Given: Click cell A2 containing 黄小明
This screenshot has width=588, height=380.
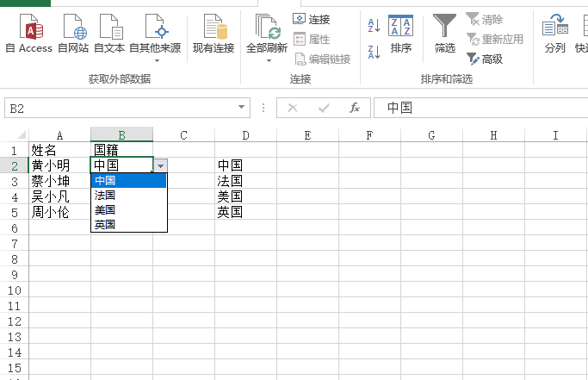Looking at the screenshot, I should click(59, 165).
